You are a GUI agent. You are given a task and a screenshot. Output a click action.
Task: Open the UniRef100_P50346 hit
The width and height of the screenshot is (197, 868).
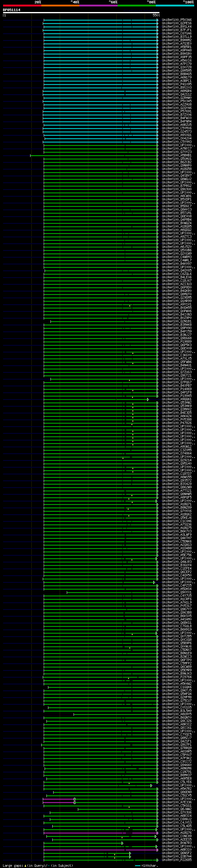coord(176,20)
